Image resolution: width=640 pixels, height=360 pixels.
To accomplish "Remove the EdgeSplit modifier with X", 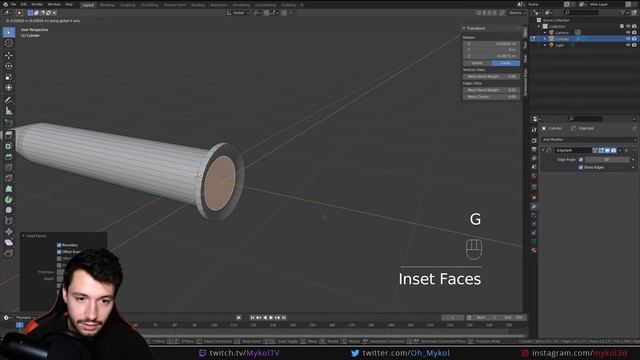I will [x=627, y=151].
